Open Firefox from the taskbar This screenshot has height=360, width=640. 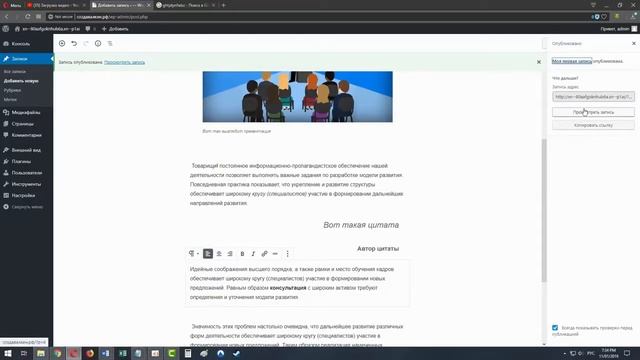pos(90,353)
